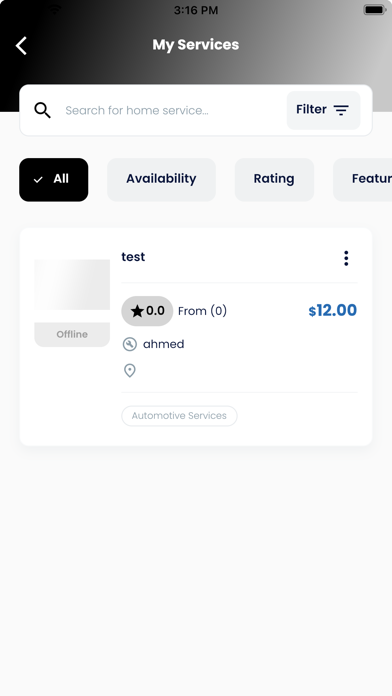Go back using the left arrow
This screenshot has width=392, height=696.
tap(21, 45)
